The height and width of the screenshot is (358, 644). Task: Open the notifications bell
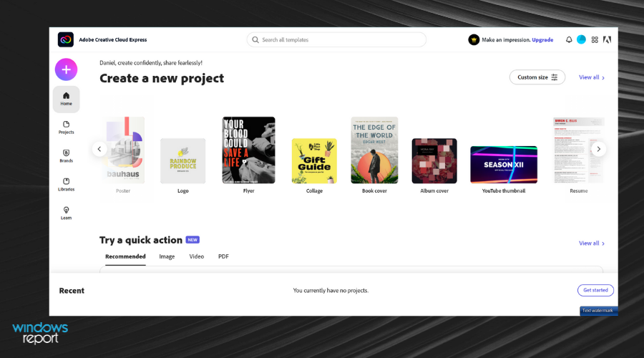coord(569,40)
